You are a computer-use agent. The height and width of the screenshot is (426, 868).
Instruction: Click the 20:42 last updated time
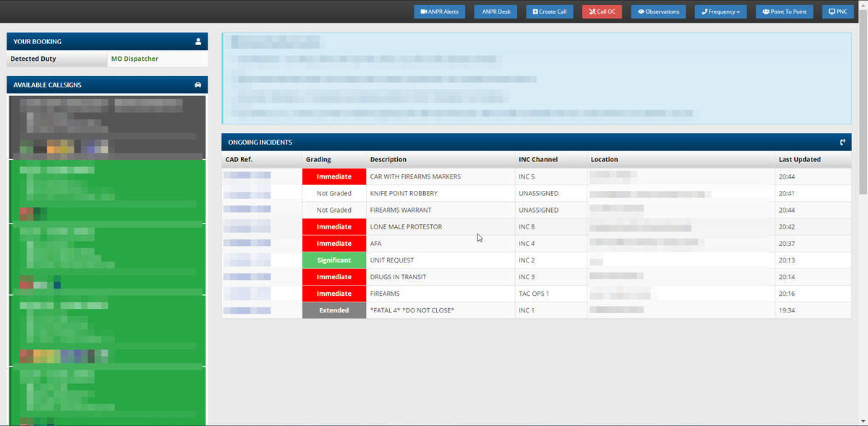click(x=786, y=226)
